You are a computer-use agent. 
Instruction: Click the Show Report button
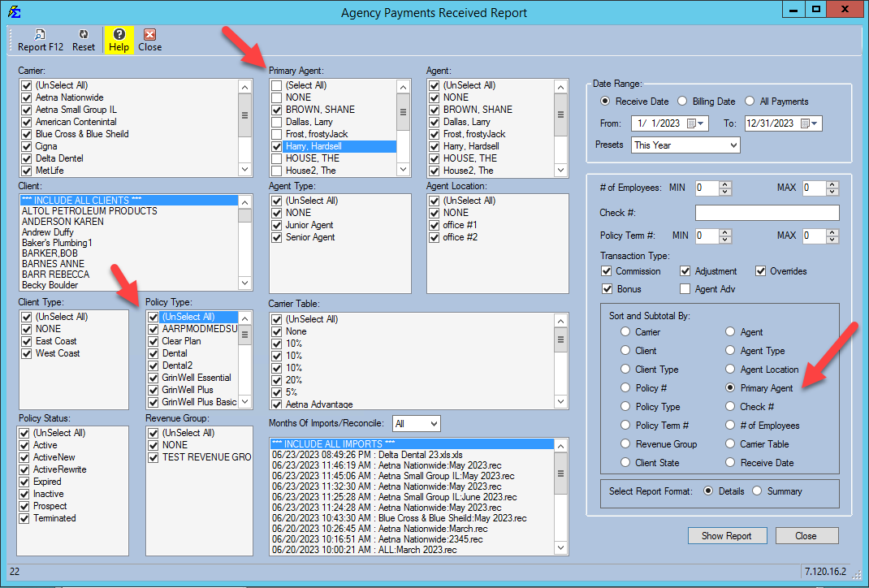coord(726,536)
